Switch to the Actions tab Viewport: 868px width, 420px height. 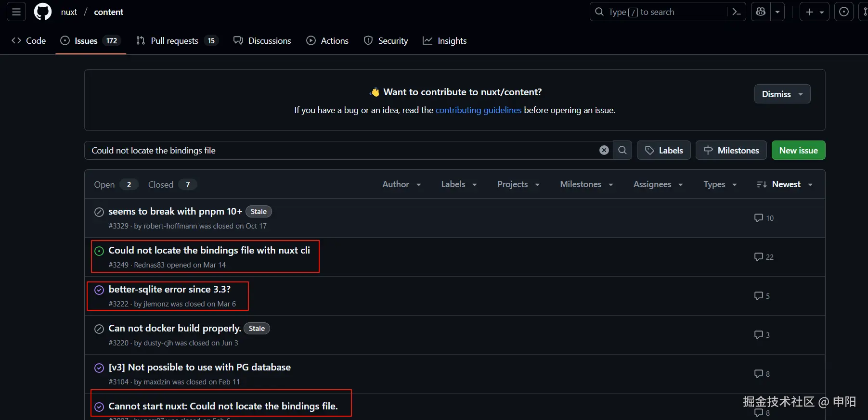[x=327, y=41]
